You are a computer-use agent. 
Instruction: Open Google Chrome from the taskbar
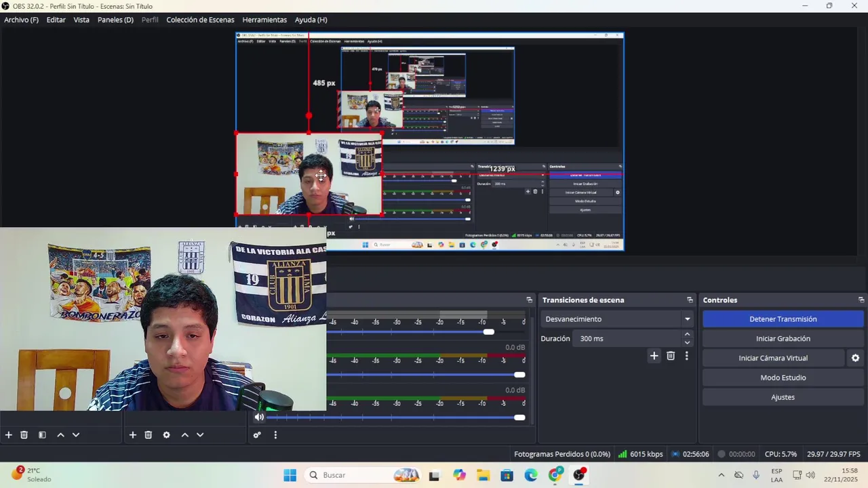coord(555,475)
